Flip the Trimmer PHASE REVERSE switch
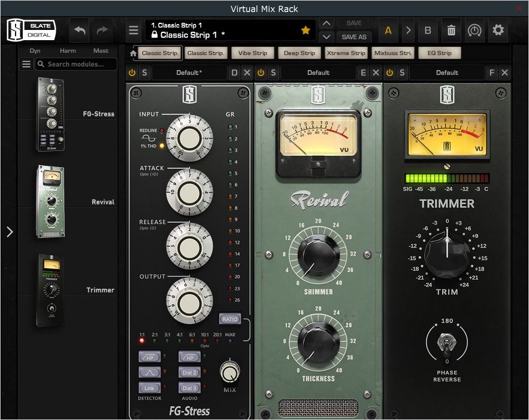 pos(447,343)
